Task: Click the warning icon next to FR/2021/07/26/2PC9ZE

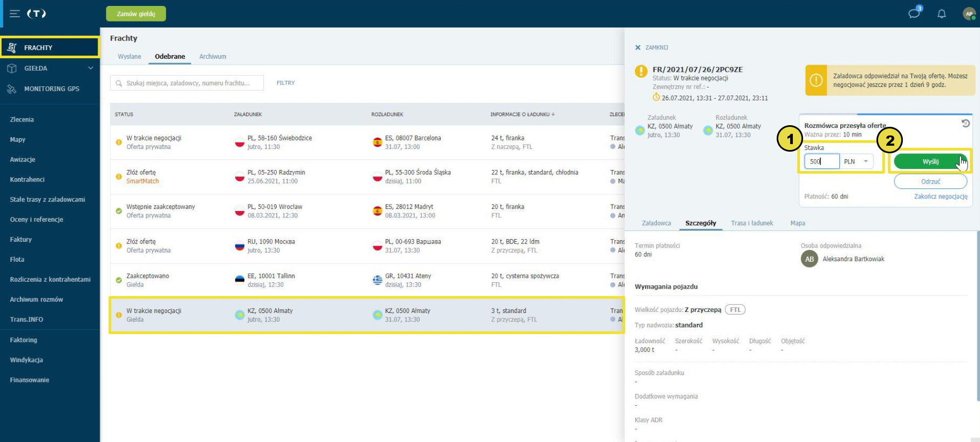Action: 641,71
